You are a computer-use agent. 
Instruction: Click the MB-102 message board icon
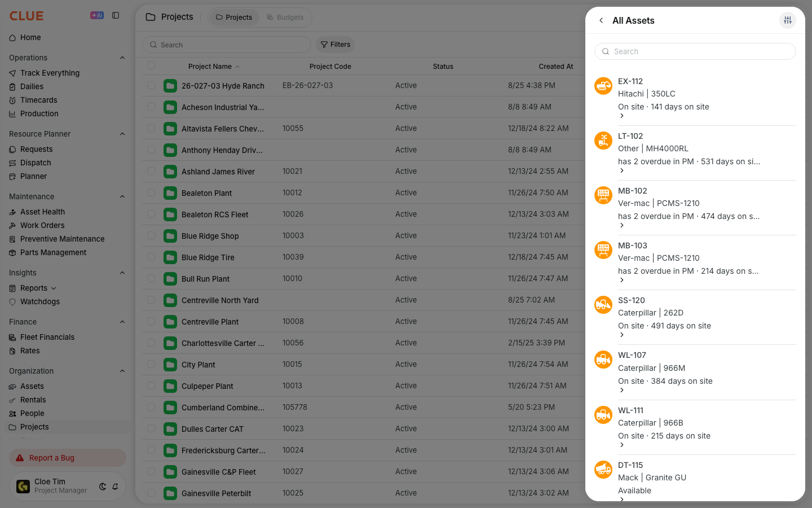tap(603, 195)
